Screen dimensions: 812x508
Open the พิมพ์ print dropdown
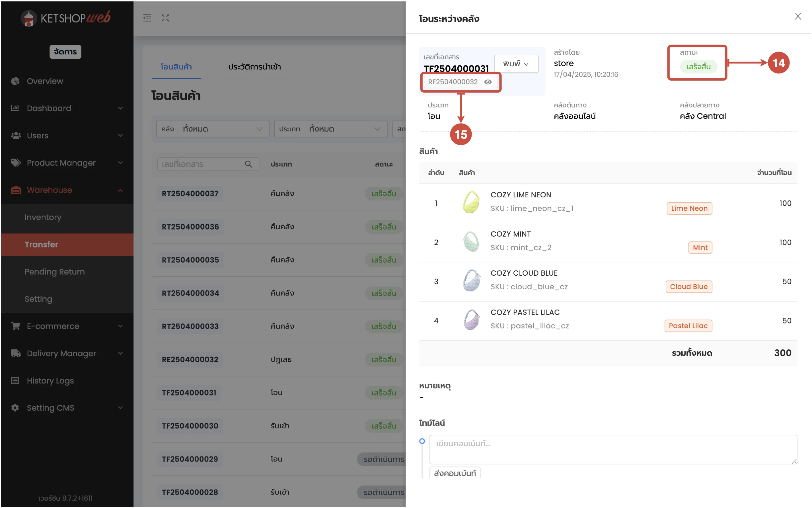[516, 64]
